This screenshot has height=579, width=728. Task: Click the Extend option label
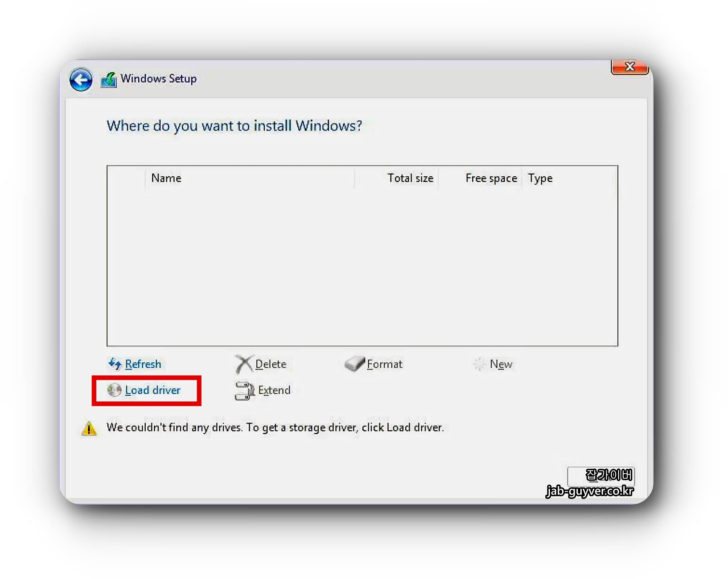(x=274, y=390)
